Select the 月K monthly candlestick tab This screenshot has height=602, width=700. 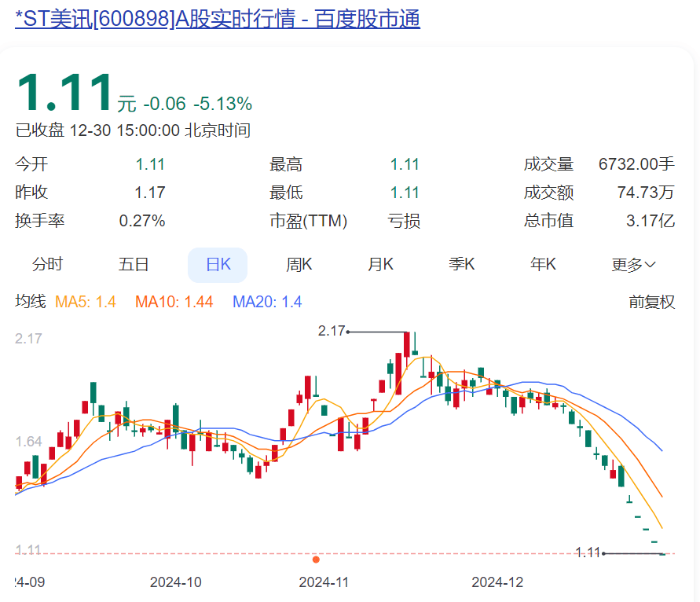point(380,265)
